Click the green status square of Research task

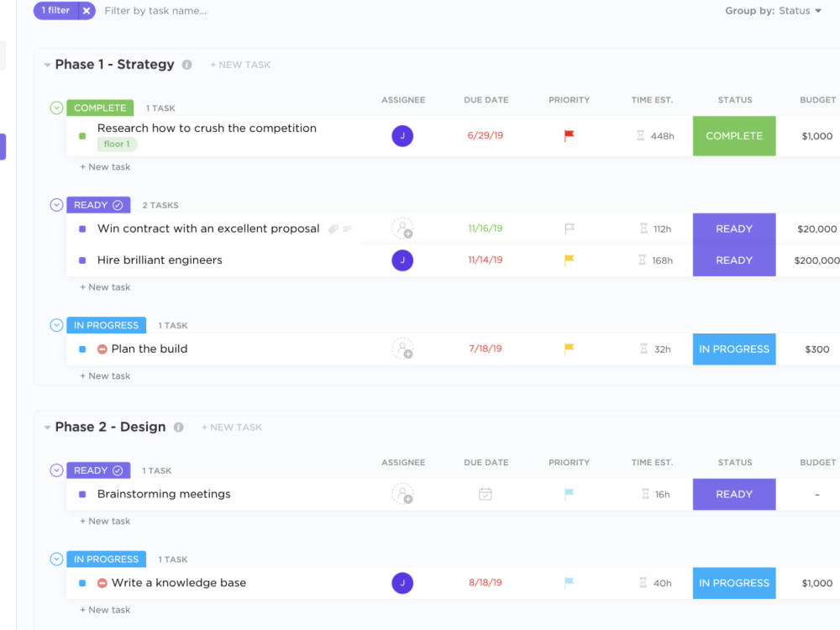pyautogui.click(x=82, y=136)
